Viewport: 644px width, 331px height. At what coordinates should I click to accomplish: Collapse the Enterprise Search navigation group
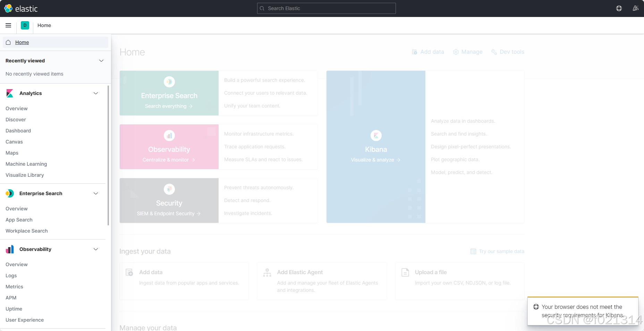tap(96, 193)
